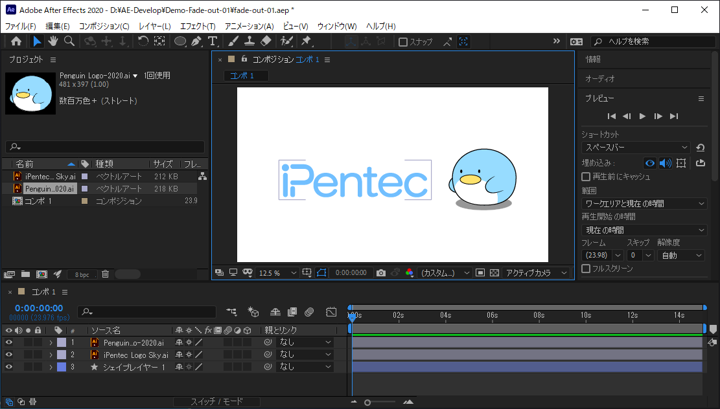Pick the Zoom magnifier tool
The width and height of the screenshot is (720, 409).
pyautogui.click(x=69, y=41)
